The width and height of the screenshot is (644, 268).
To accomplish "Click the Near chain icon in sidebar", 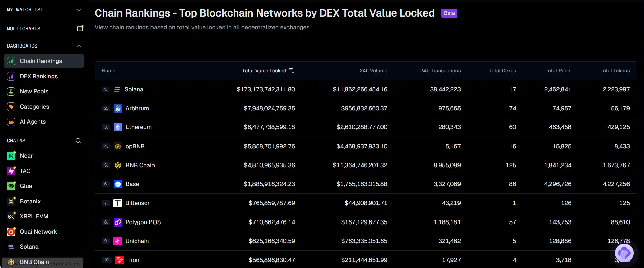I will [x=11, y=156].
